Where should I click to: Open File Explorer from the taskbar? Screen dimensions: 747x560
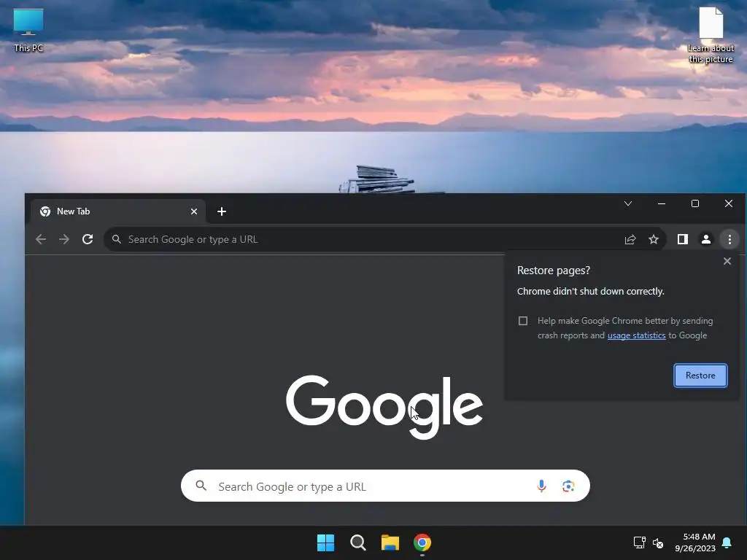pyautogui.click(x=390, y=542)
